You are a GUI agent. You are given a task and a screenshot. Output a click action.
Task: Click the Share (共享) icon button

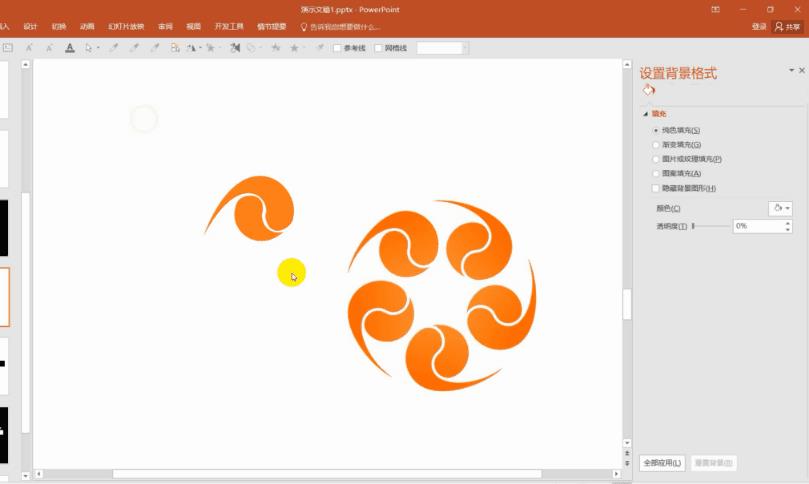point(787,27)
